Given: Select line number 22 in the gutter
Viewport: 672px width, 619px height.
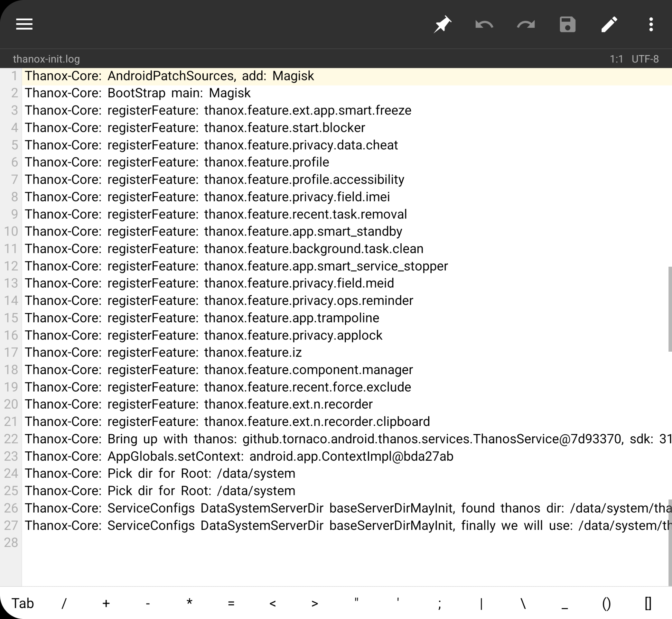Looking at the screenshot, I should [12, 439].
